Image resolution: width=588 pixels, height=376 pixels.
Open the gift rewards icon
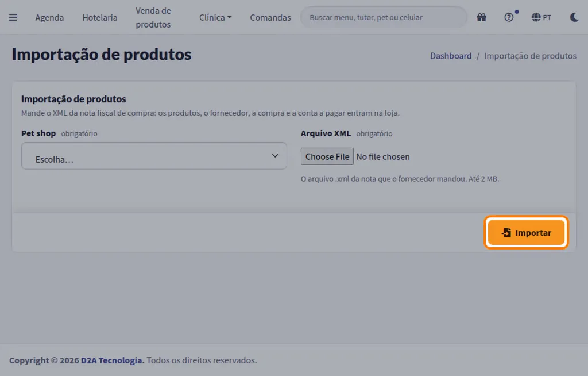click(482, 17)
